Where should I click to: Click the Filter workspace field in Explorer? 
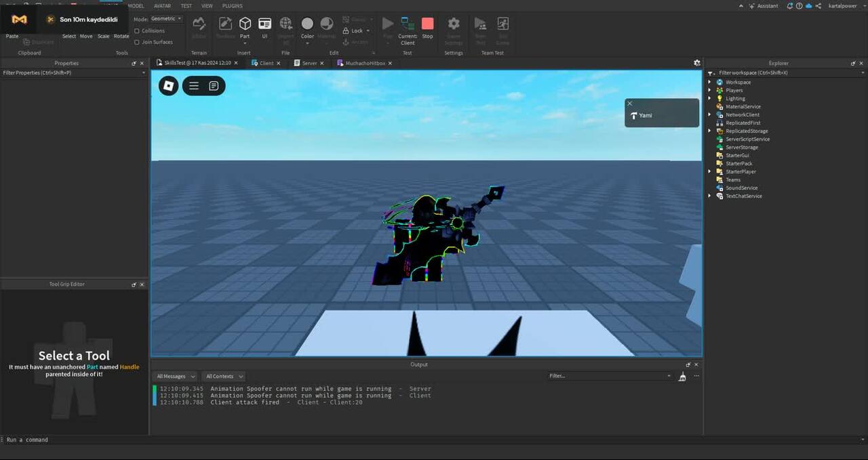[x=786, y=72]
